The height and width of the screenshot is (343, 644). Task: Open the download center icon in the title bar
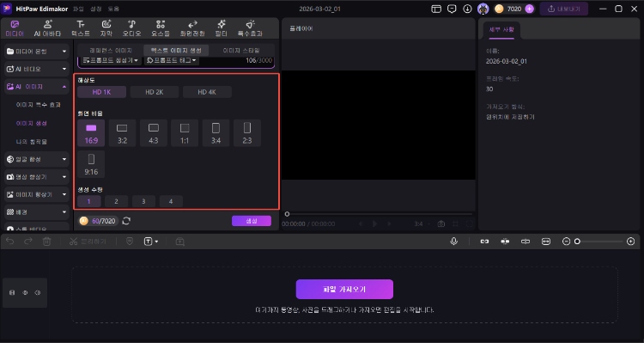coord(467,9)
